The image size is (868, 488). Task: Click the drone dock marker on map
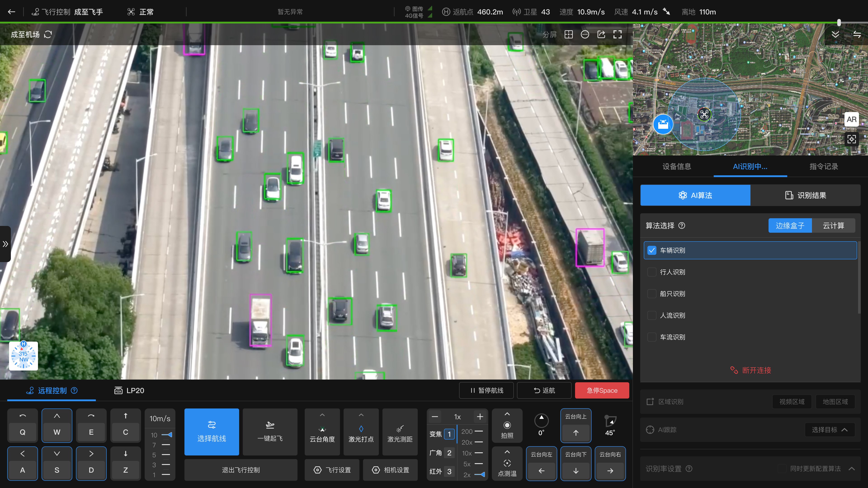pyautogui.click(x=663, y=124)
